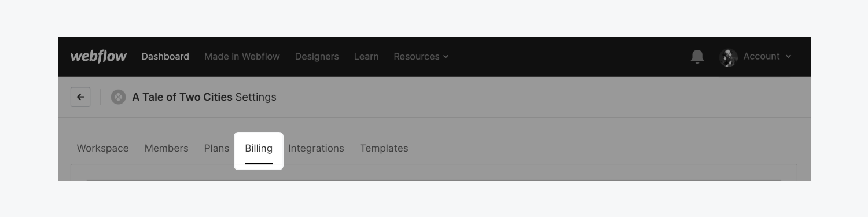Go to Made in Webflow

242,57
